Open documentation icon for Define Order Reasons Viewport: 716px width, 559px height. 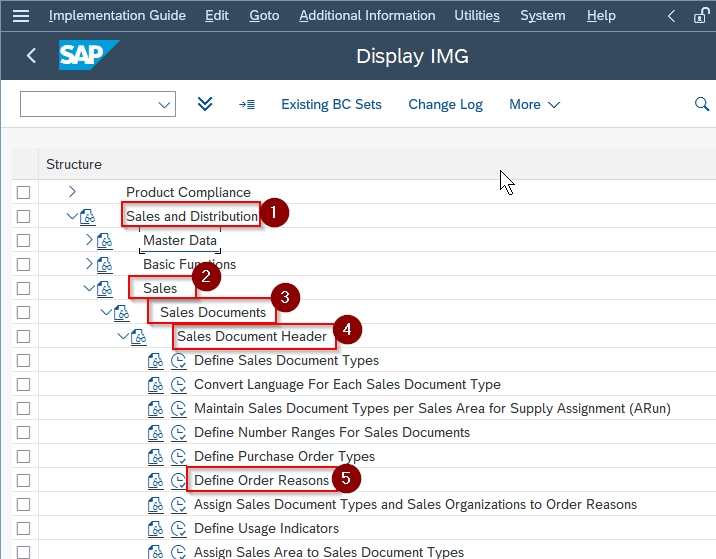point(155,480)
